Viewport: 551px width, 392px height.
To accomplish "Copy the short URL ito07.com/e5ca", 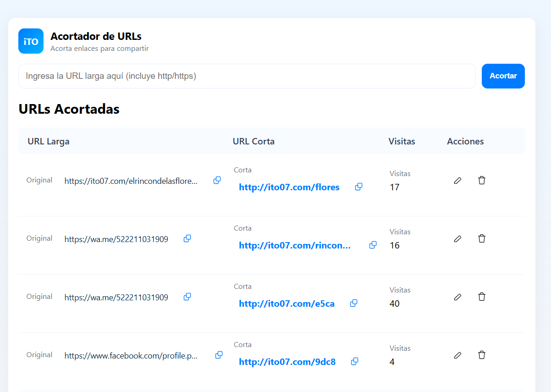I will pyautogui.click(x=354, y=304).
